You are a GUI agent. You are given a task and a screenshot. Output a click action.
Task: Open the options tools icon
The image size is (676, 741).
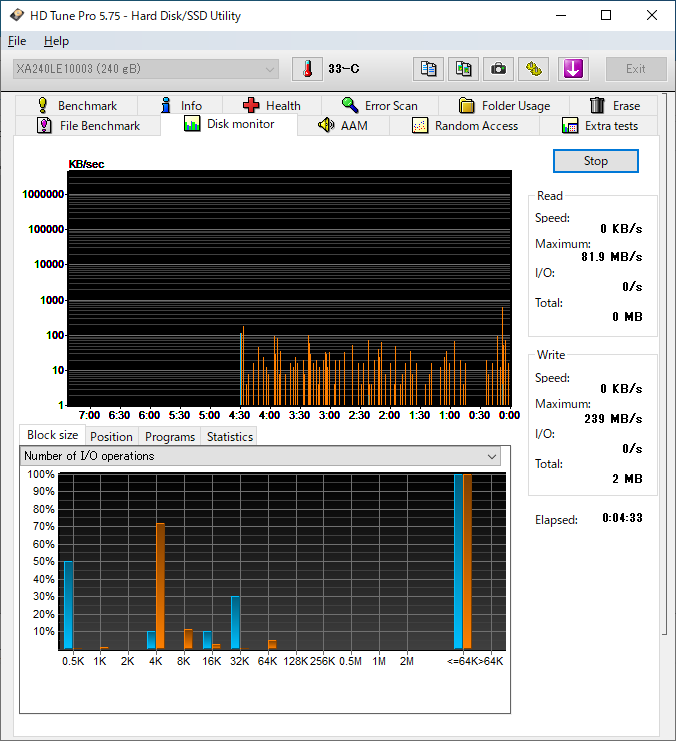coord(534,69)
